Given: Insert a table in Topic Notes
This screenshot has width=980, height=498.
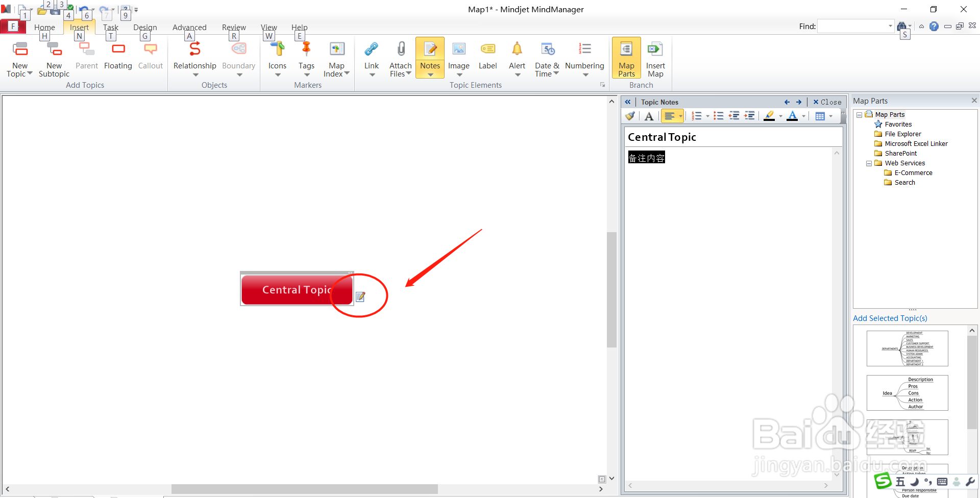Looking at the screenshot, I should (820, 116).
